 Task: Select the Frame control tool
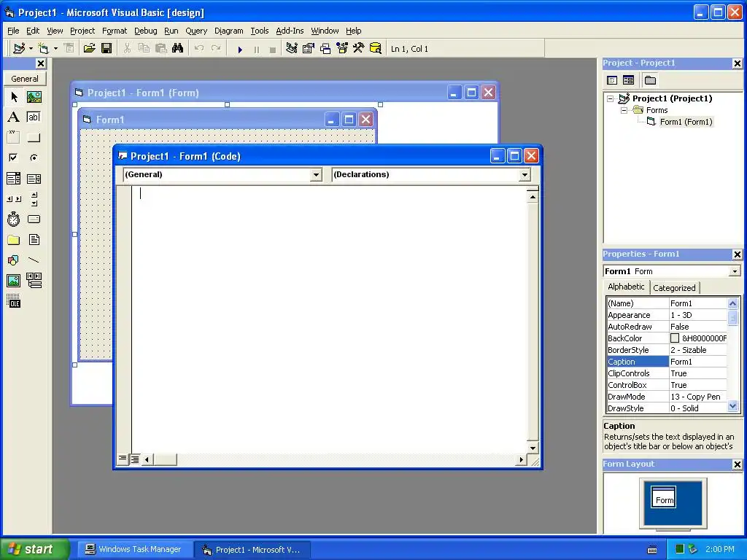coord(14,138)
